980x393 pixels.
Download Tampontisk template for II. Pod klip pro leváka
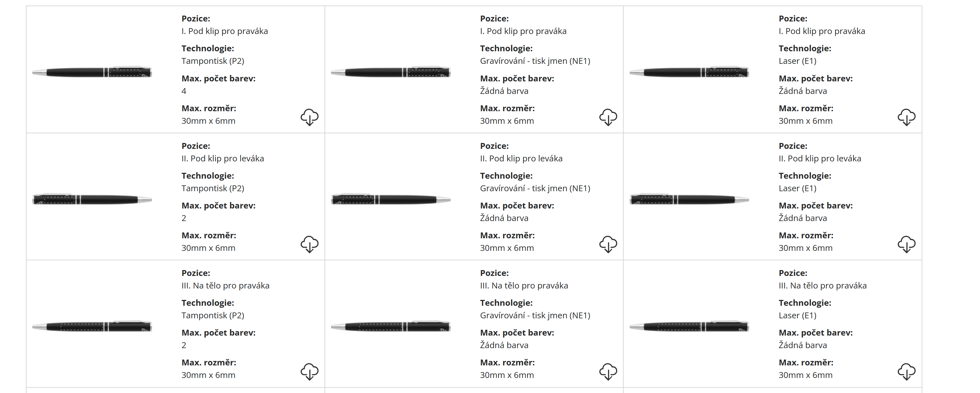309,244
